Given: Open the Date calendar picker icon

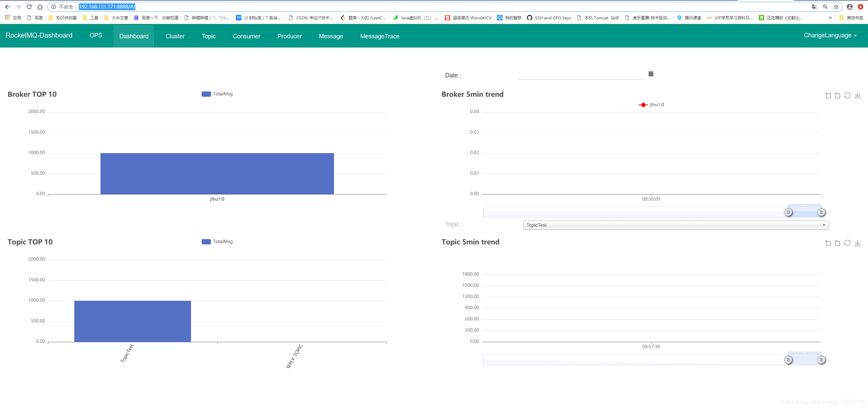Looking at the screenshot, I should tap(651, 74).
